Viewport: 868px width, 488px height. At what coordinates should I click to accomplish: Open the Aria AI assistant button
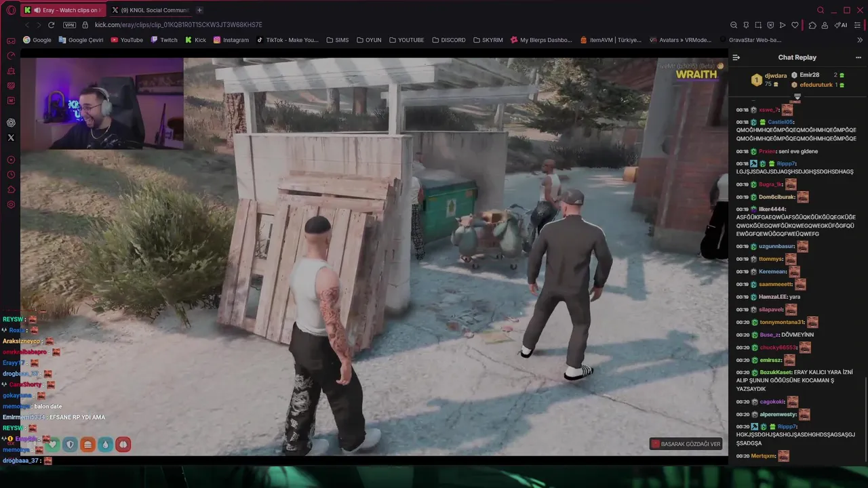[841, 25]
